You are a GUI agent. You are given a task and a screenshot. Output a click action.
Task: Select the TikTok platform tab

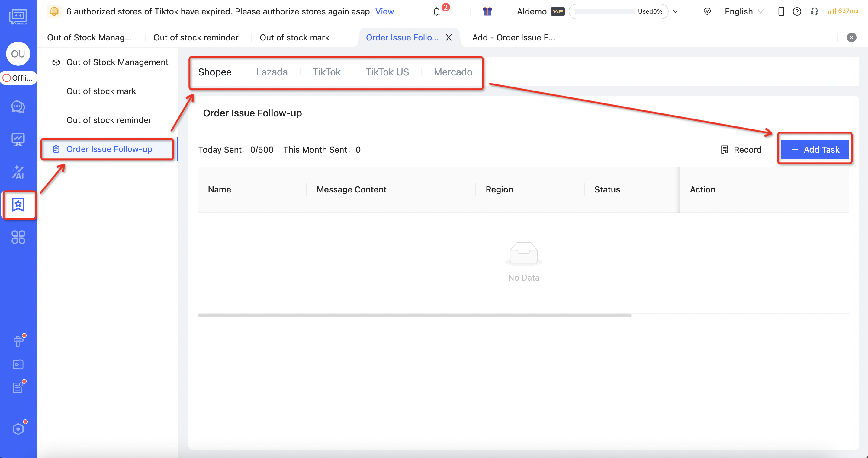tap(326, 72)
